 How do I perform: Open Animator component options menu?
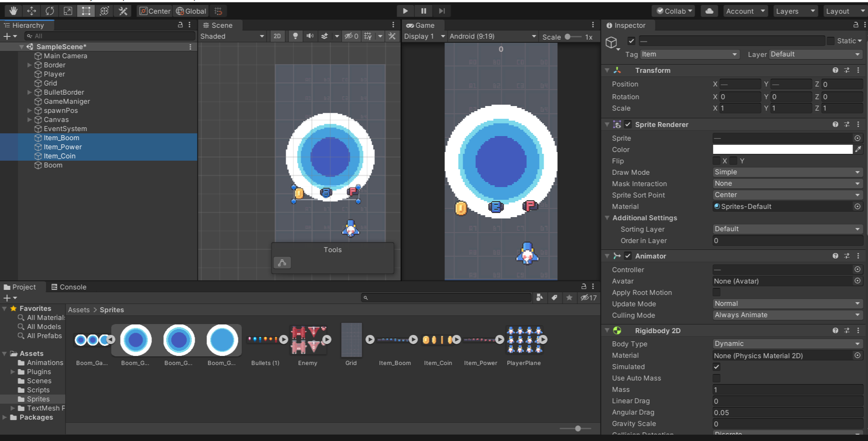pos(858,256)
